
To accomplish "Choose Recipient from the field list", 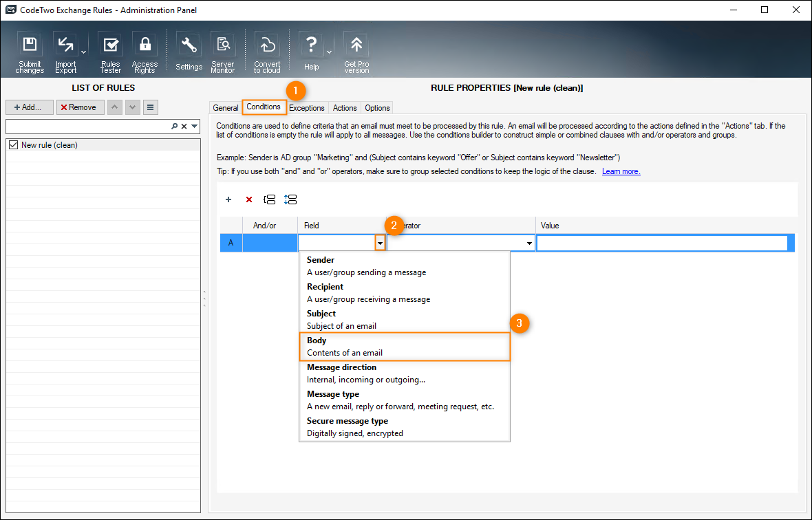I will point(405,293).
